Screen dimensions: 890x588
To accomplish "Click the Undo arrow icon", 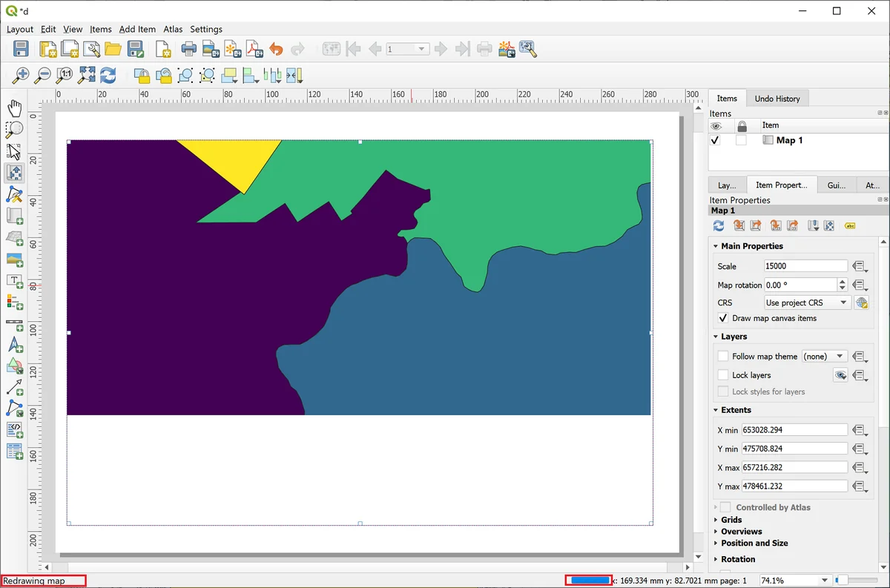I will point(276,50).
